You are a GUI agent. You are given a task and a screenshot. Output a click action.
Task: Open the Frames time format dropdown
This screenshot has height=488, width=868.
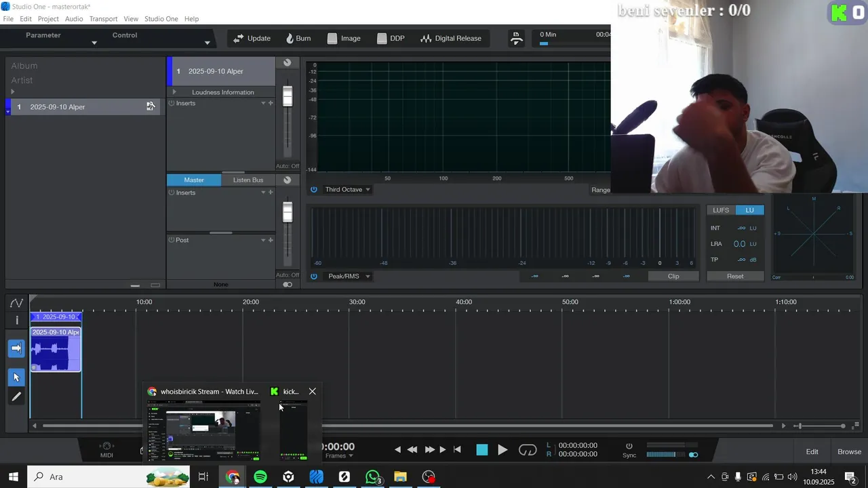coord(339,455)
